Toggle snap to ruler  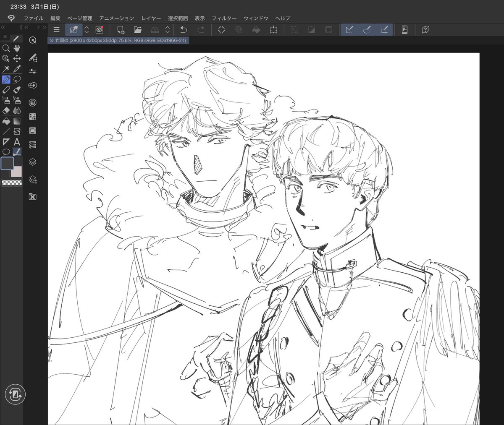[x=349, y=30]
